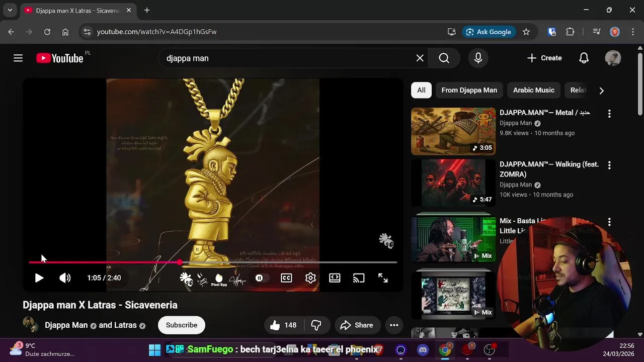The height and width of the screenshot is (362, 644).
Task: Open account avatar menu
Action: [613, 58]
